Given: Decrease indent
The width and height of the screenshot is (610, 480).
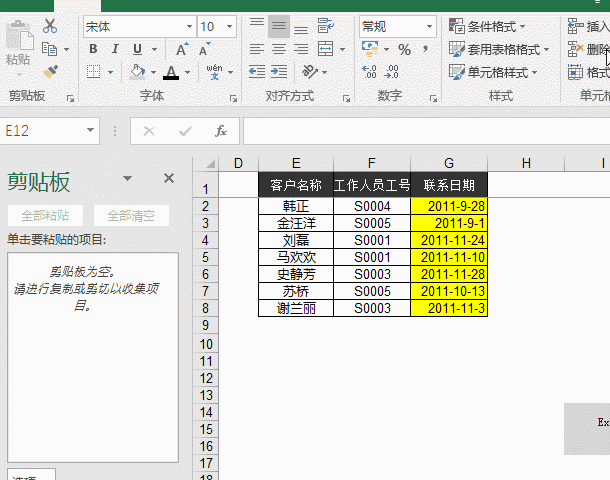Looking at the screenshot, I should (257, 72).
